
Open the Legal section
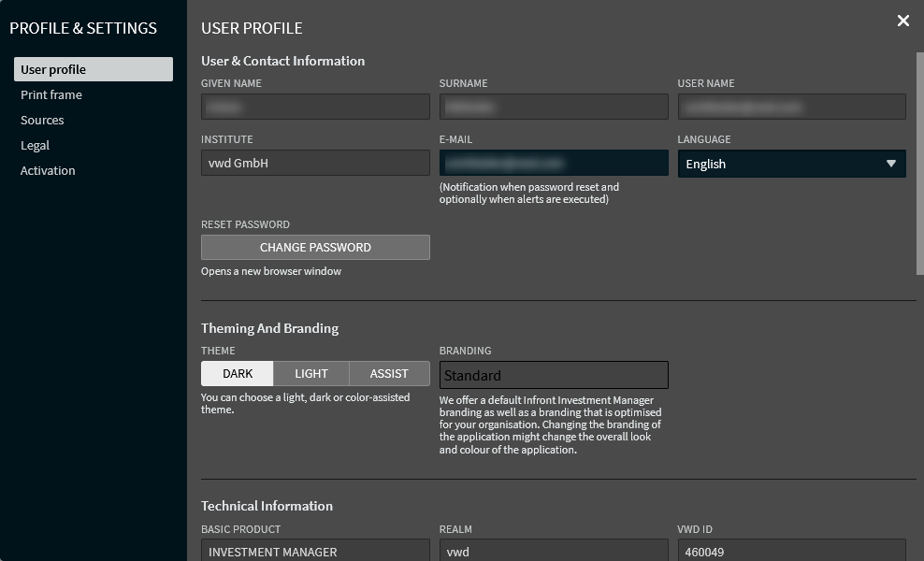(35, 145)
